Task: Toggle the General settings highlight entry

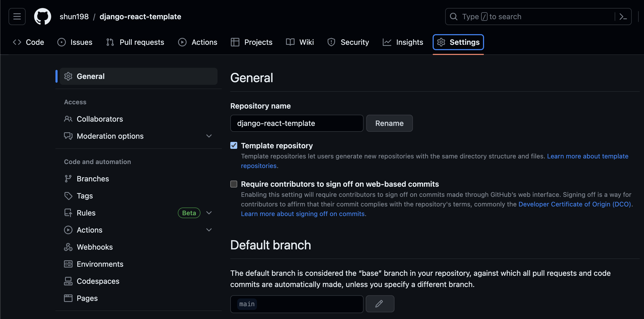Action: pos(91,76)
